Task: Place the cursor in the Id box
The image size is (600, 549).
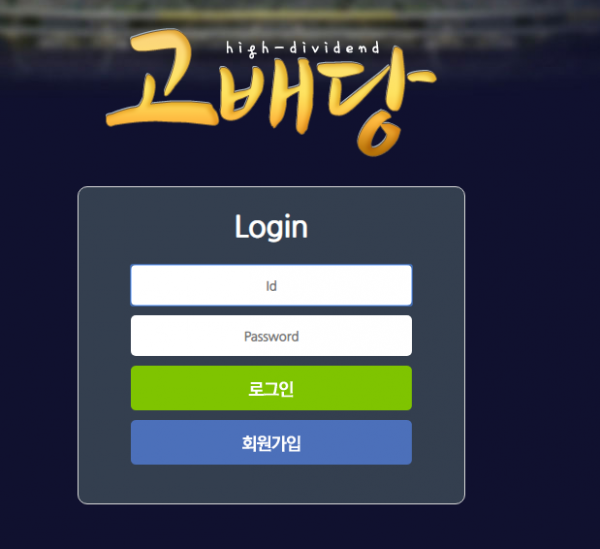Action: tap(271, 285)
